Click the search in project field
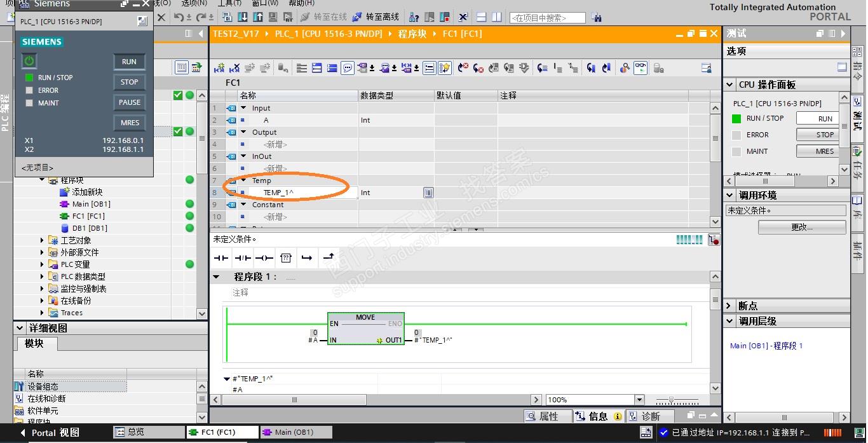This screenshot has height=443, width=868. click(547, 18)
